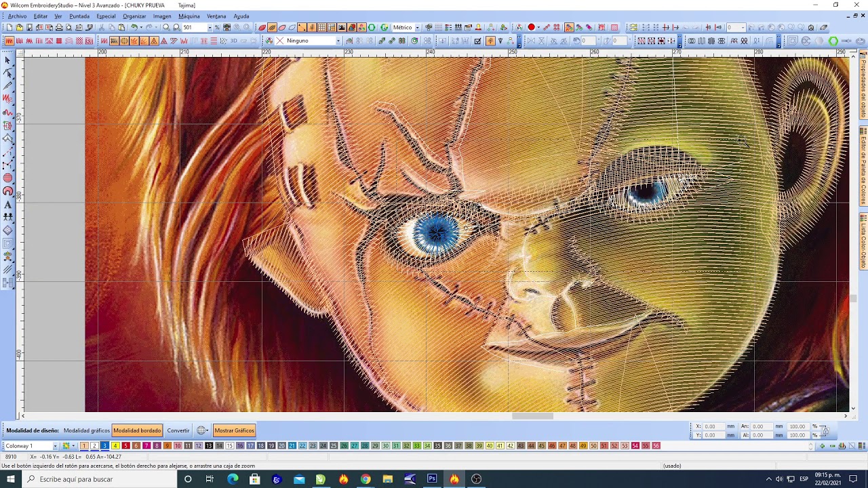This screenshot has width=868, height=488.
Task: Toggle the checkbox icon in second toolbar
Action: tap(477, 41)
